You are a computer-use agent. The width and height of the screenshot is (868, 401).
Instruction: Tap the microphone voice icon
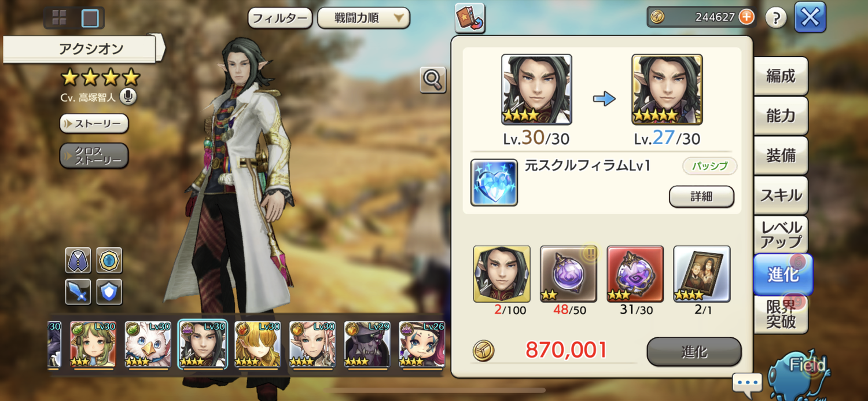pyautogui.click(x=128, y=97)
